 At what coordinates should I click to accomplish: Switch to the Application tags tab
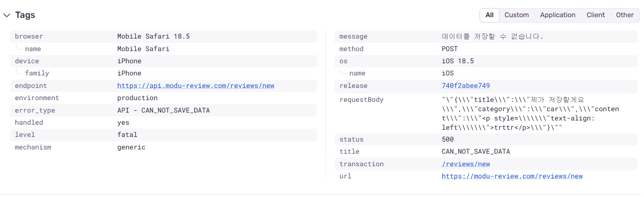click(x=557, y=15)
